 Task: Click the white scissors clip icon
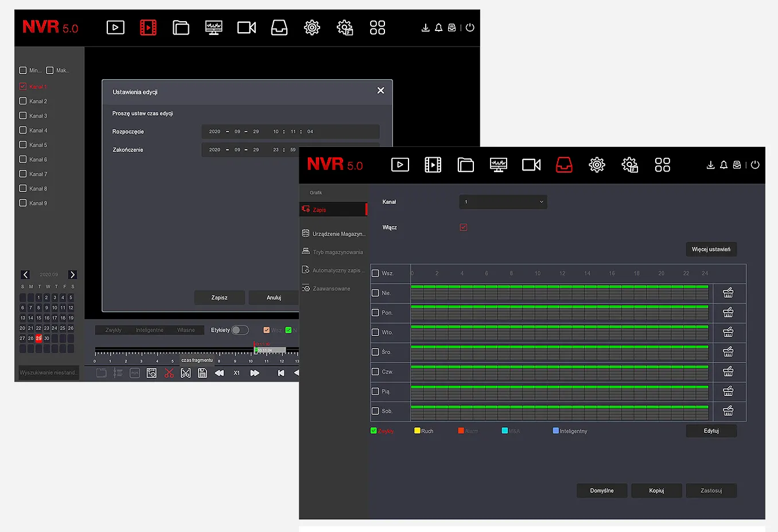(186, 373)
